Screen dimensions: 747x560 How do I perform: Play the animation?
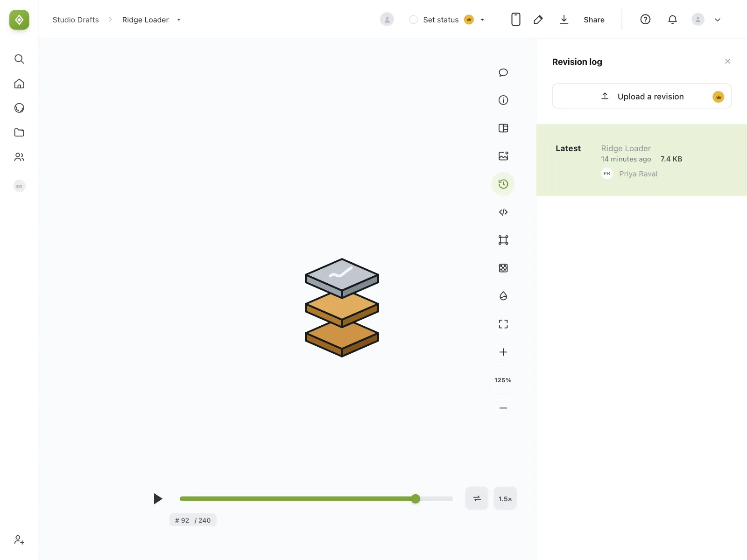pyautogui.click(x=158, y=498)
